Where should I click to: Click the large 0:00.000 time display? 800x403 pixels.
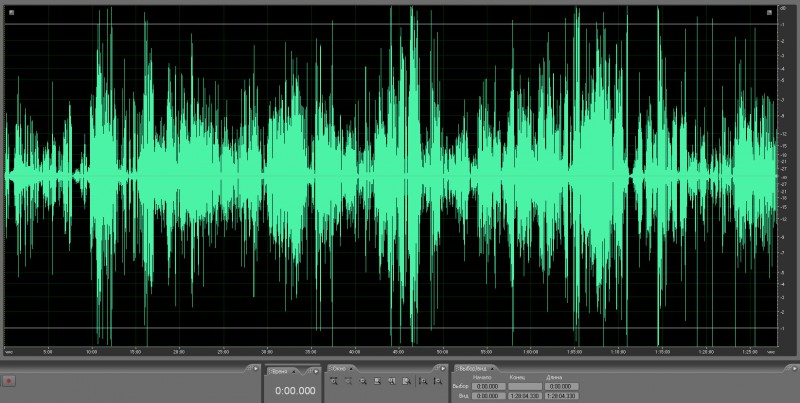click(295, 391)
